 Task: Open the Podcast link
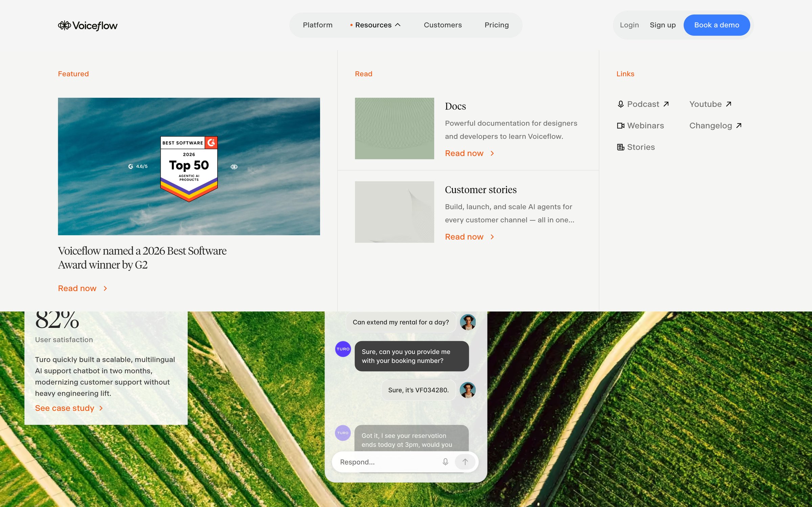pos(643,104)
